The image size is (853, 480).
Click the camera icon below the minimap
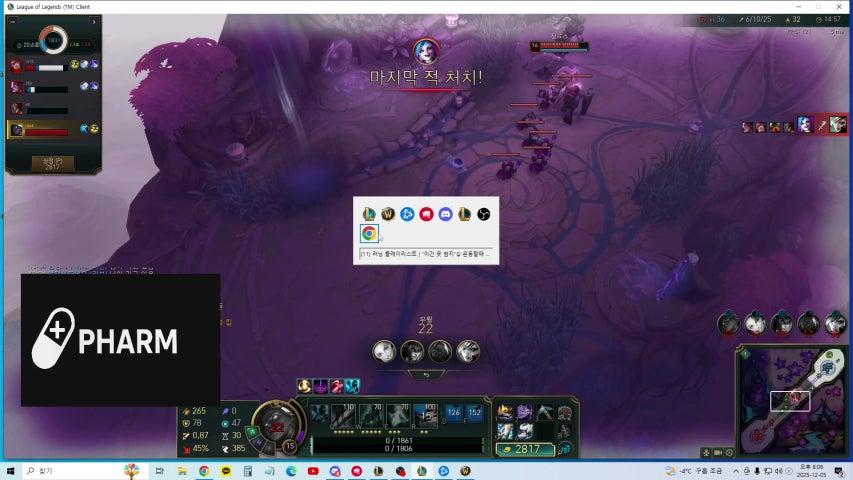click(718, 452)
